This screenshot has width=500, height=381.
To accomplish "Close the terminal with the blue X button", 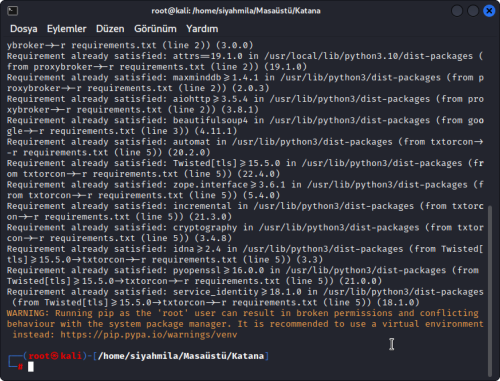I will 489,11.
